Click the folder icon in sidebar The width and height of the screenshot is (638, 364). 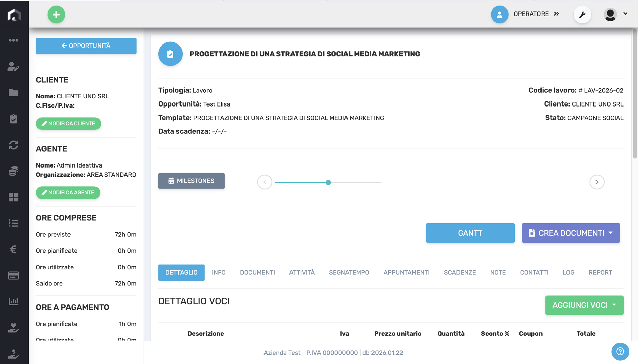pyautogui.click(x=13, y=93)
